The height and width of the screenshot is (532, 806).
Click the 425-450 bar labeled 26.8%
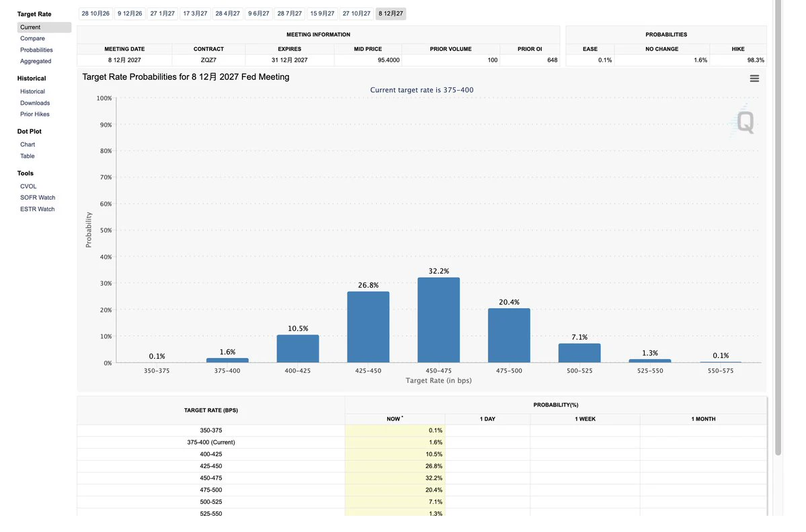(368, 327)
